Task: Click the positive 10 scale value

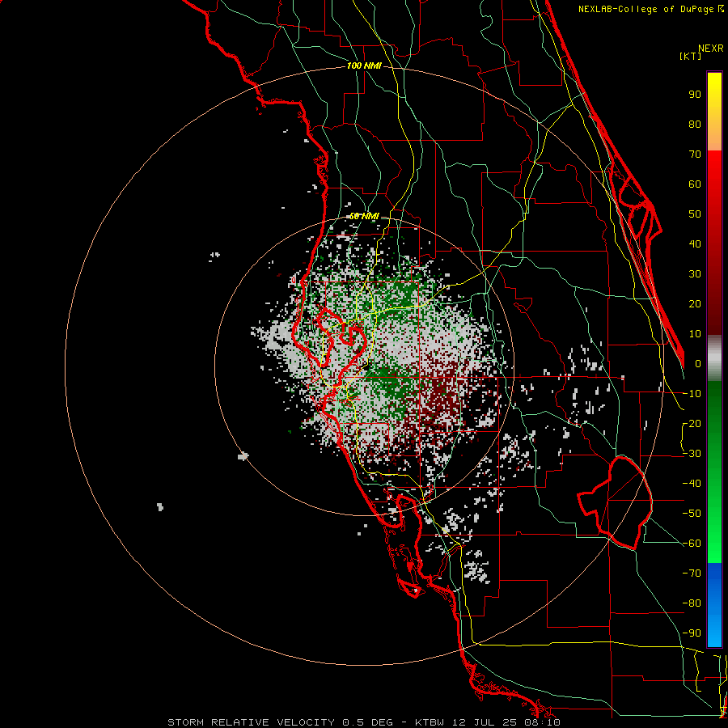Action: [695, 334]
